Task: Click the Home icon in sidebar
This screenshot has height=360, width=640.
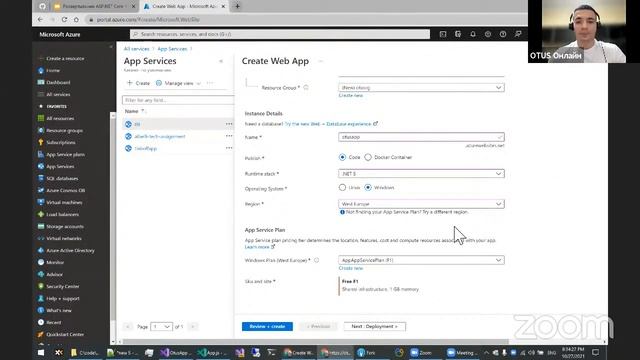Action: 41,70
